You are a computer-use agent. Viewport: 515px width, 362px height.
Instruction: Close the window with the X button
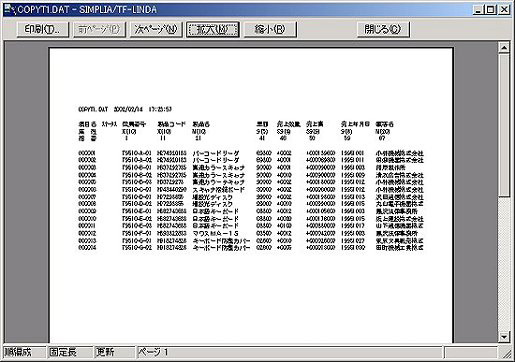(x=504, y=10)
